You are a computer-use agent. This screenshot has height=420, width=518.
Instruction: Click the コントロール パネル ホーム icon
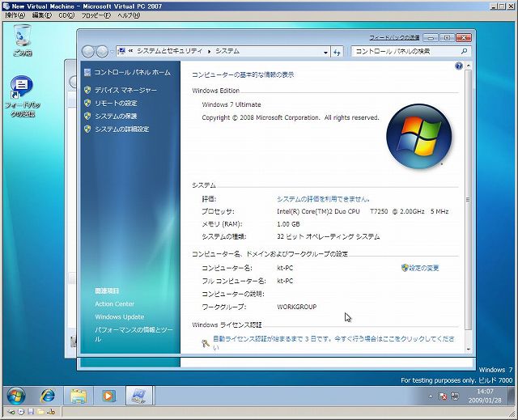point(87,72)
